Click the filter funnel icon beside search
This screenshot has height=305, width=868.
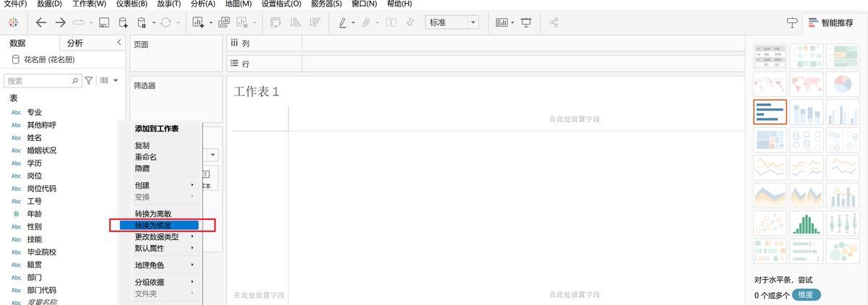pyautogui.click(x=89, y=81)
